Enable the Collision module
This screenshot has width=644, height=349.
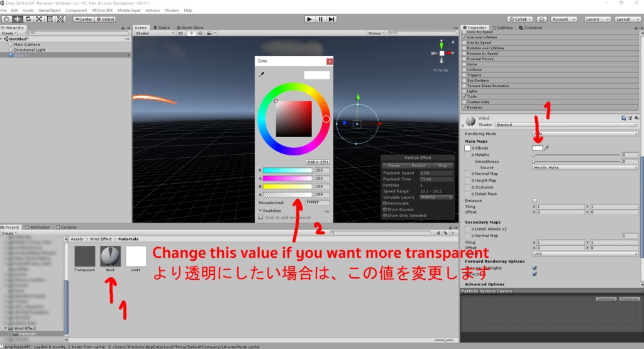pos(465,69)
